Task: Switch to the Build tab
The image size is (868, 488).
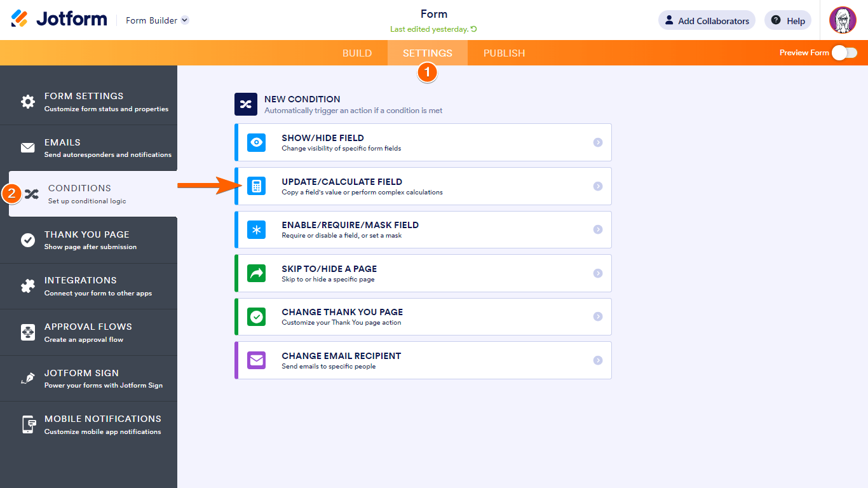Action: click(357, 53)
